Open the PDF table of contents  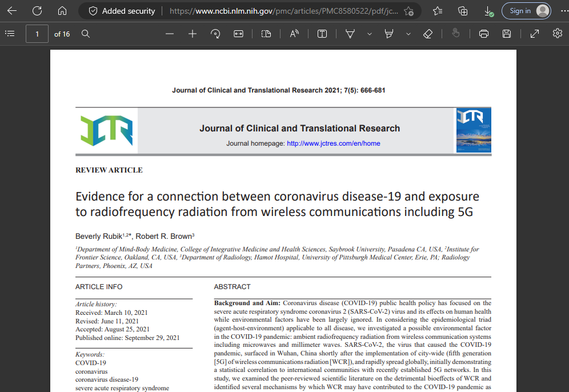(10, 34)
